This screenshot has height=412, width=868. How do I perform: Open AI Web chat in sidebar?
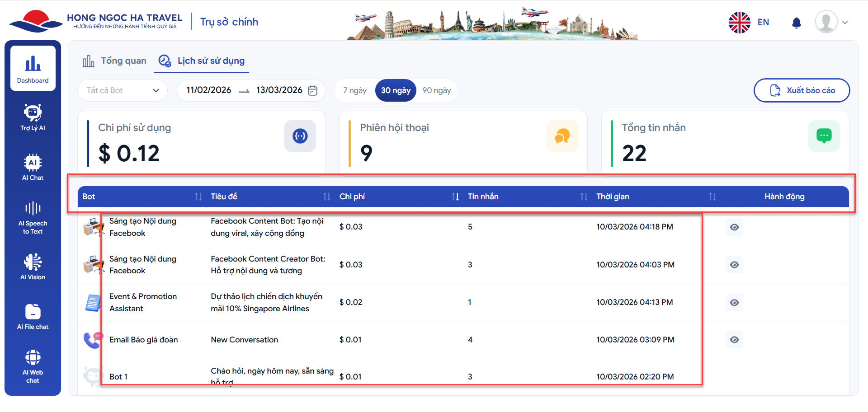[33, 366]
